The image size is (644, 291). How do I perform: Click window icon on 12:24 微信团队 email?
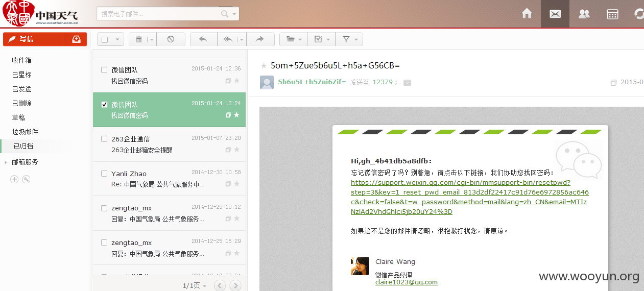click(x=228, y=115)
